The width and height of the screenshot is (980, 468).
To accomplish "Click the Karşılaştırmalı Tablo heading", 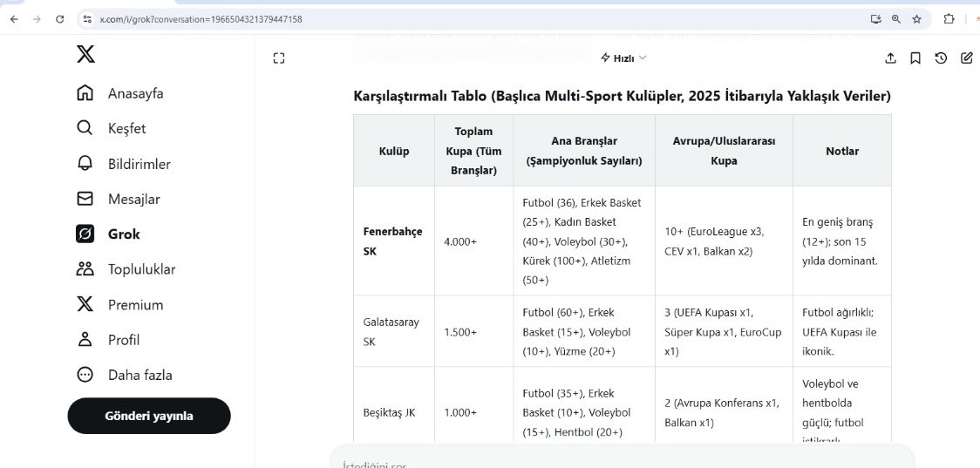I will pos(622,96).
